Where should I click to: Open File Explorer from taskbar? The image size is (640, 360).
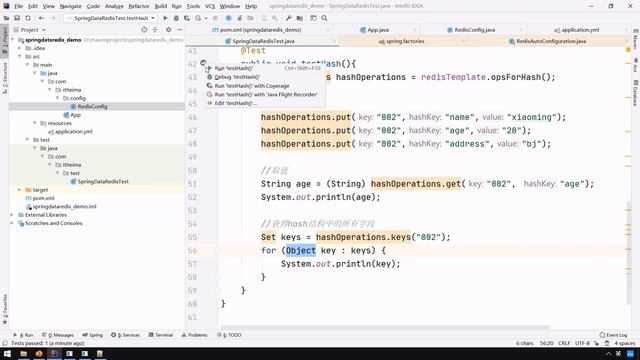pos(24,353)
